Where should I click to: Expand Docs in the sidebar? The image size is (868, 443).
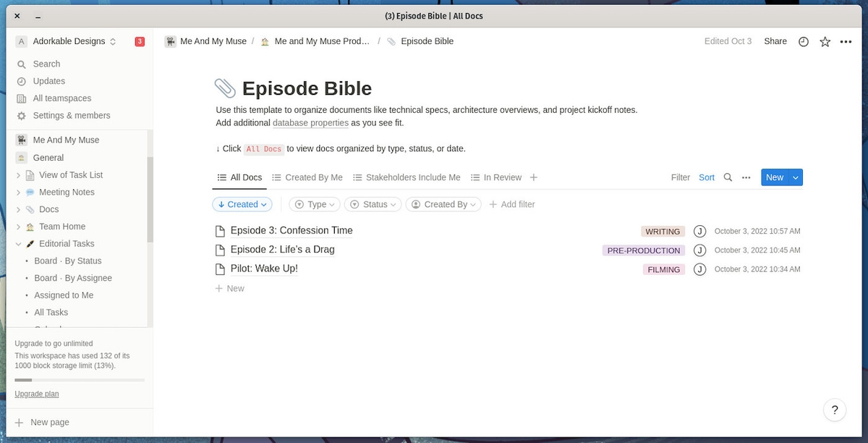tap(17, 209)
